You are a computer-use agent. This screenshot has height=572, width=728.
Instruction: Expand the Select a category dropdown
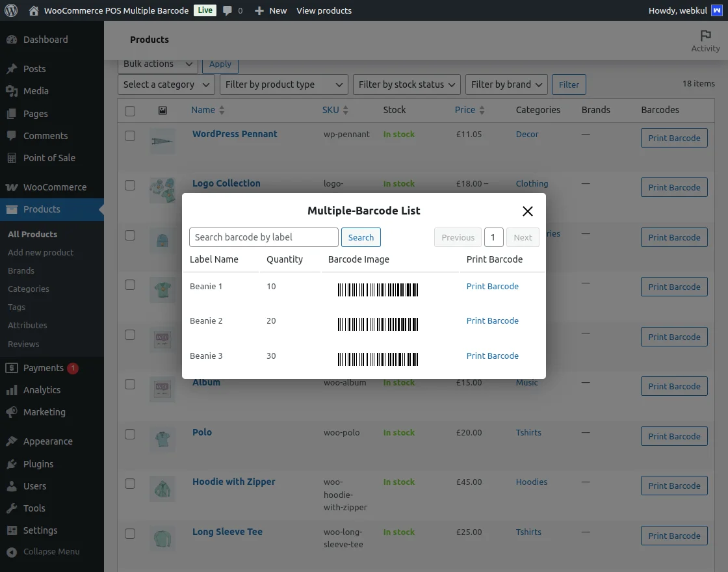coord(166,84)
